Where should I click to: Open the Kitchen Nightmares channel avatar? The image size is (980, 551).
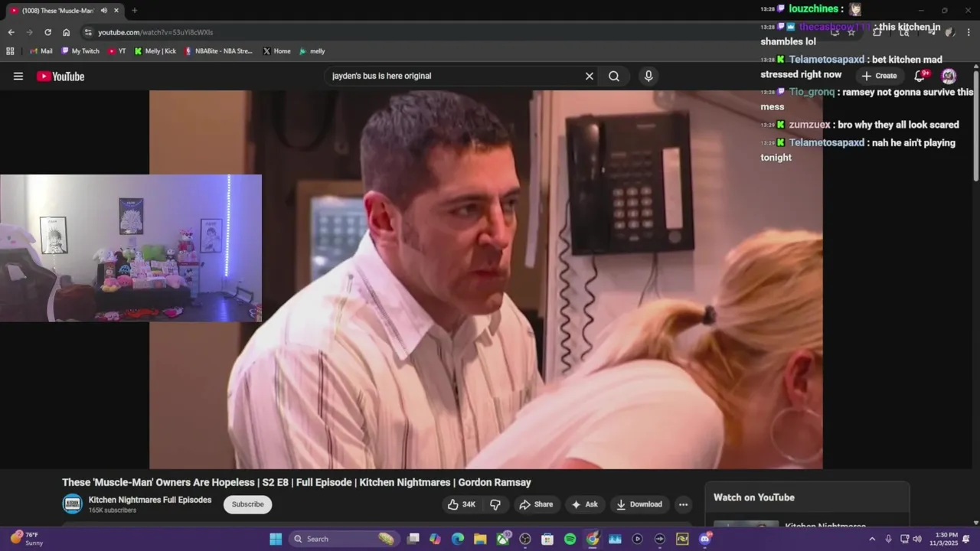[x=72, y=504]
